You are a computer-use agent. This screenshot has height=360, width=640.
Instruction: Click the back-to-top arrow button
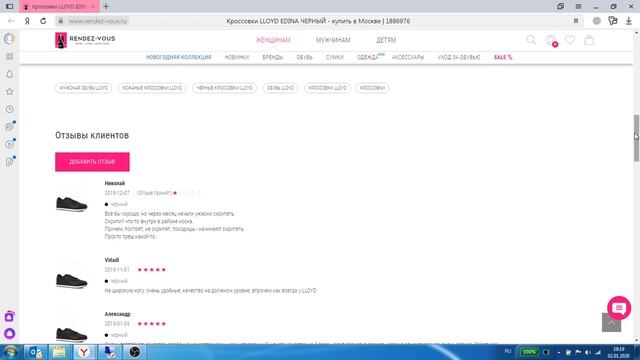coord(611,322)
